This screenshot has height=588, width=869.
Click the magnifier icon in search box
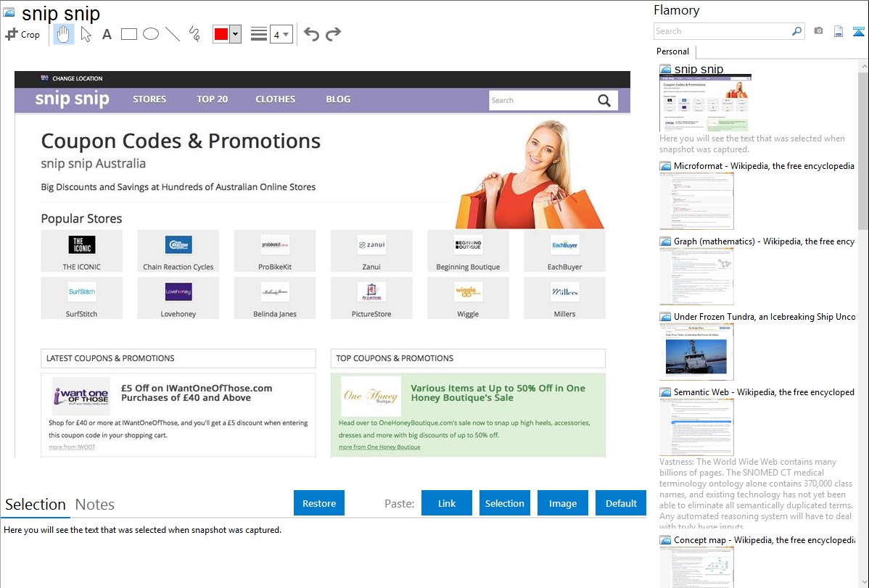pos(796,31)
